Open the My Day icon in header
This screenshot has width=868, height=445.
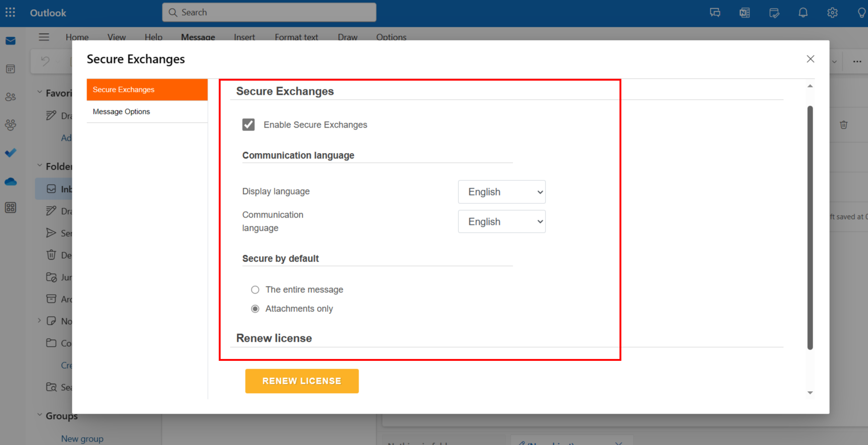click(774, 13)
